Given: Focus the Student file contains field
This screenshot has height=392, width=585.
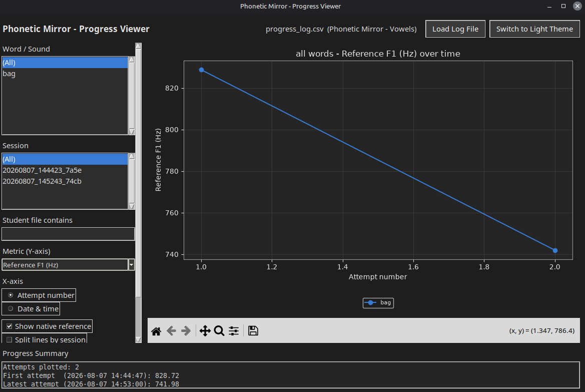Looking at the screenshot, I should click(x=68, y=234).
